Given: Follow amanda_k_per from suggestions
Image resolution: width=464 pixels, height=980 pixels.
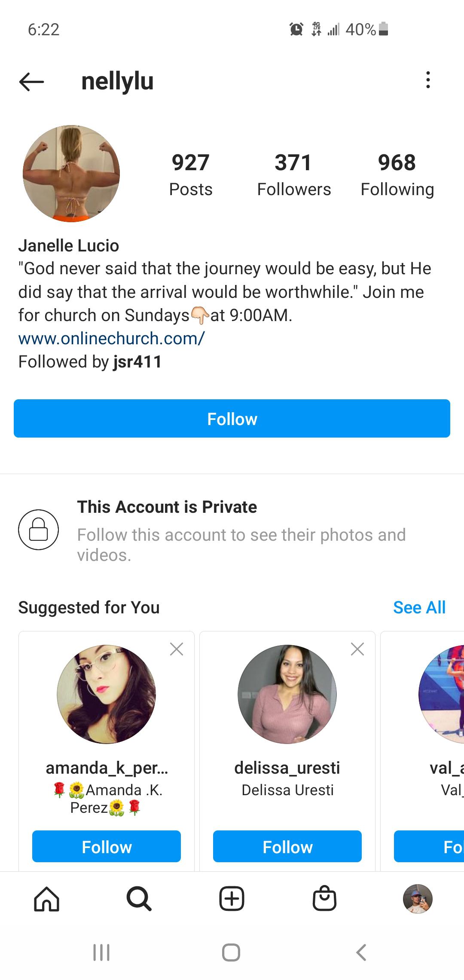Looking at the screenshot, I should [x=107, y=847].
